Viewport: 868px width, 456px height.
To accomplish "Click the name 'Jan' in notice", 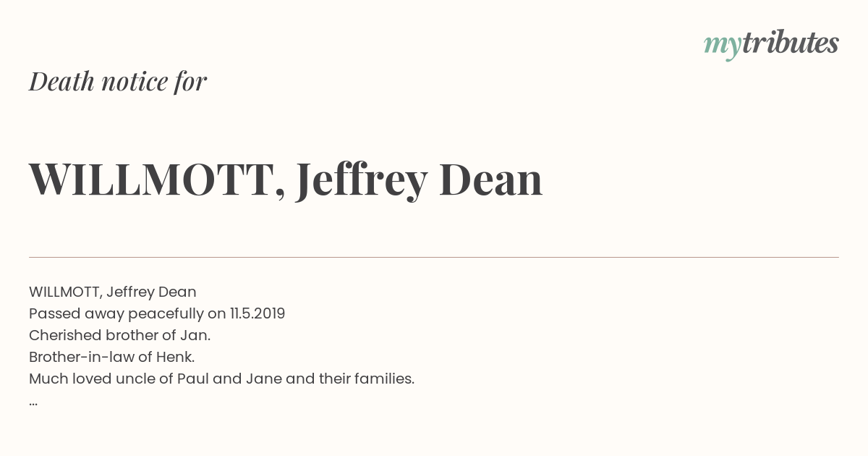I will click(196, 335).
